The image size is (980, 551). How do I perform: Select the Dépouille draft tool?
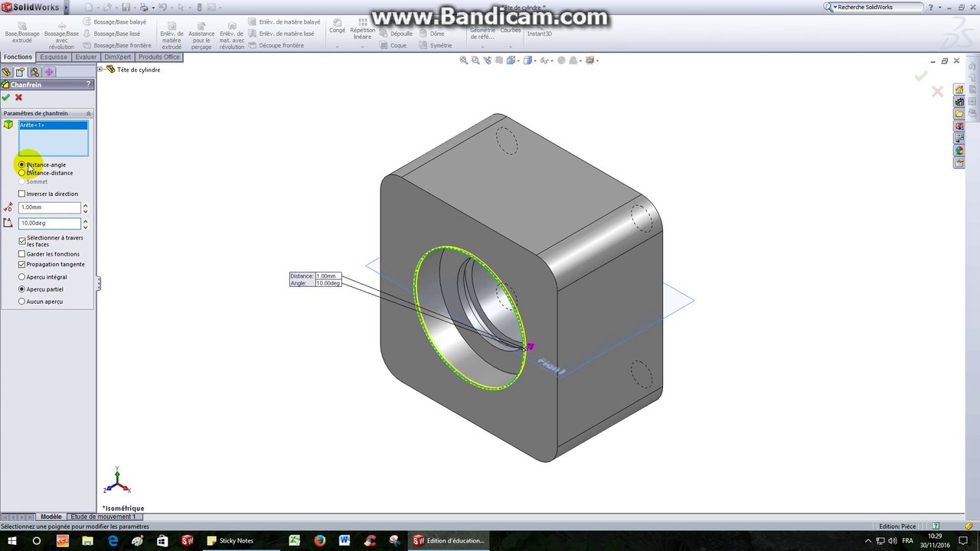pos(396,34)
